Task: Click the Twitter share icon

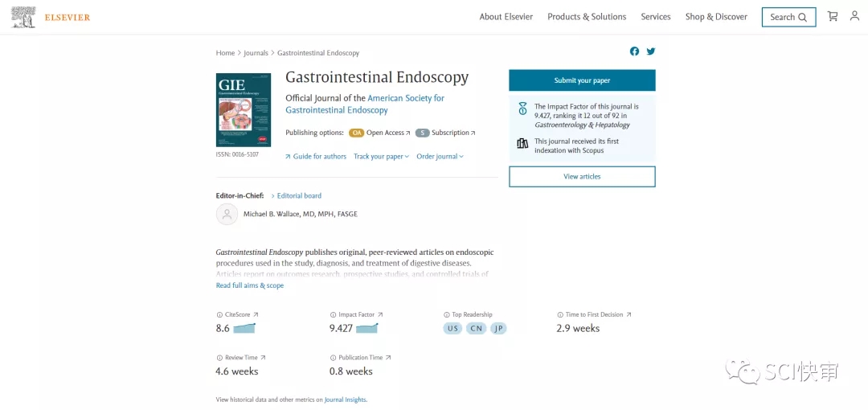Action: coord(651,51)
